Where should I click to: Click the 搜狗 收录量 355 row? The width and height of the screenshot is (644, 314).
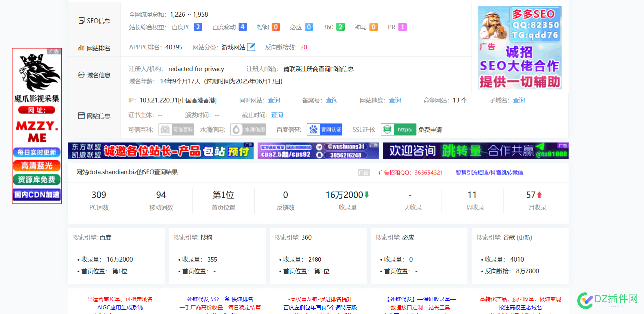tap(198, 259)
